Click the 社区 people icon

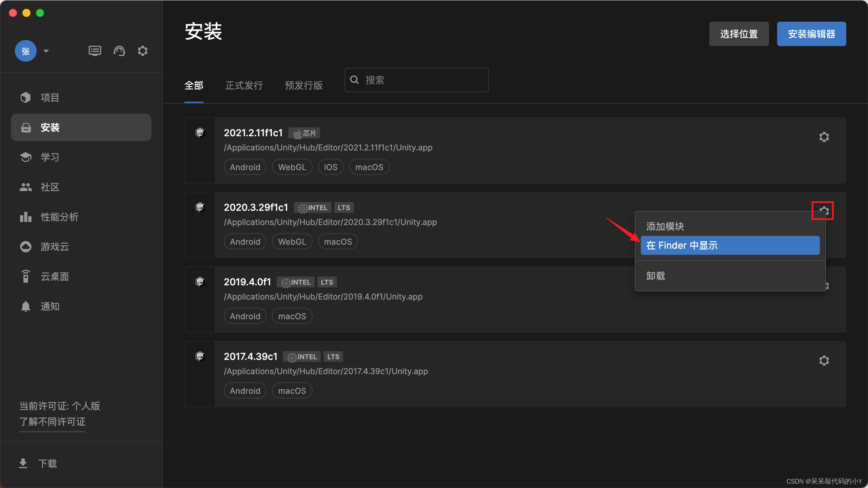(26, 187)
